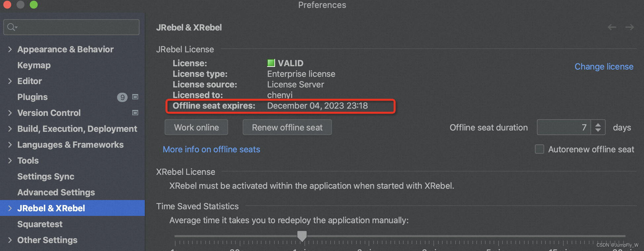Click Build, Execution, Deployment label
The height and width of the screenshot is (251, 644).
click(x=77, y=129)
